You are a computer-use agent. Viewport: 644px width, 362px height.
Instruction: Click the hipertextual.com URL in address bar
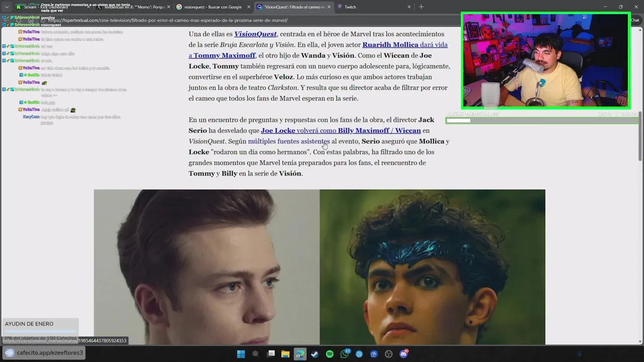(x=168, y=21)
